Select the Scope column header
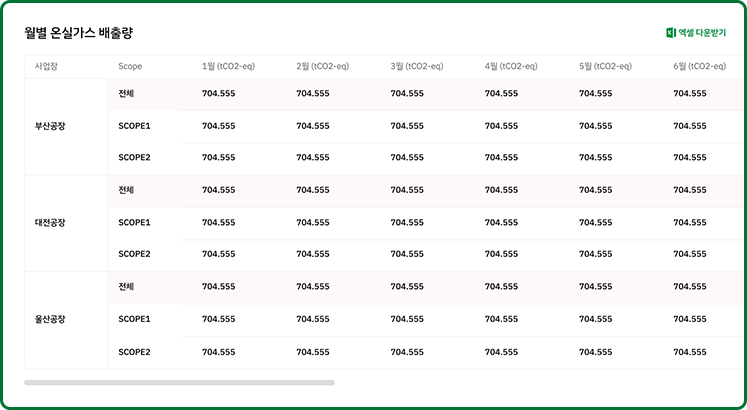Viewport: 747px width, 410px height. 130,66
